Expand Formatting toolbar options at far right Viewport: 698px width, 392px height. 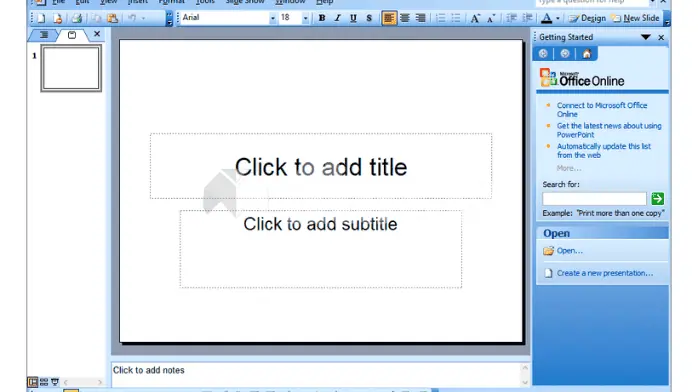[667, 18]
